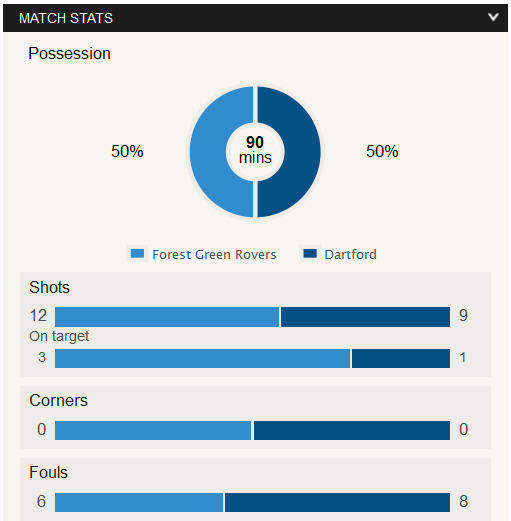Collapse the Match Stats panel chevron
Screen dimensions: 511x521
493,17
